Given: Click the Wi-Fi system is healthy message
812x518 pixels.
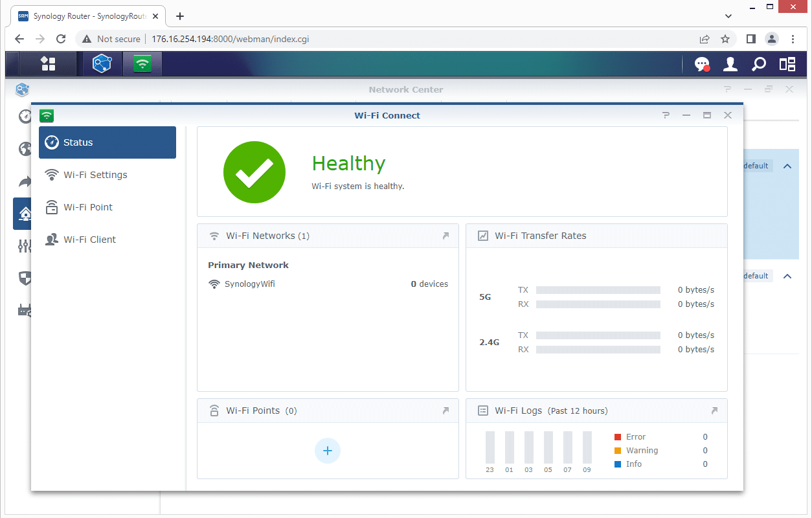Looking at the screenshot, I should coord(358,186).
